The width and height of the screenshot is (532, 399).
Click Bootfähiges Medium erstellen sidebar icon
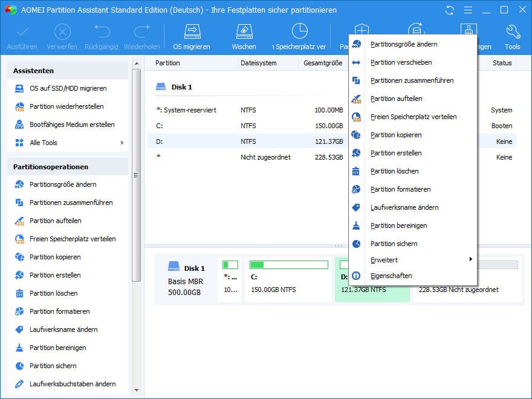19,125
